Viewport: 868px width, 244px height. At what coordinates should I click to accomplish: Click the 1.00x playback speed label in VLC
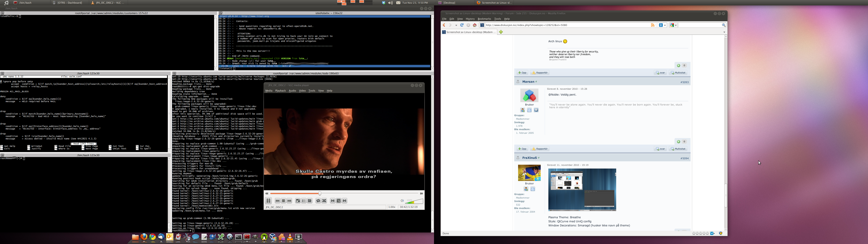coord(392,207)
